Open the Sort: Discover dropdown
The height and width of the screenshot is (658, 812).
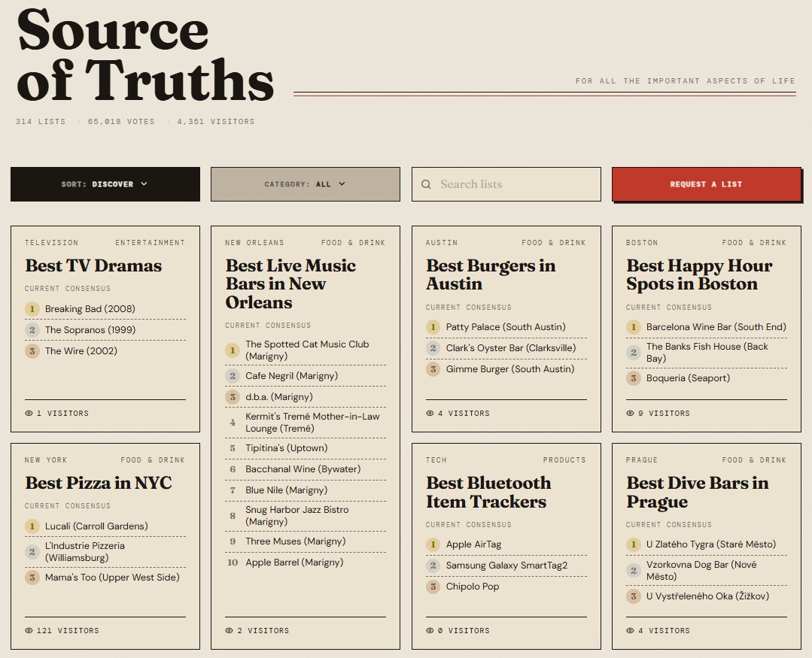[105, 184]
